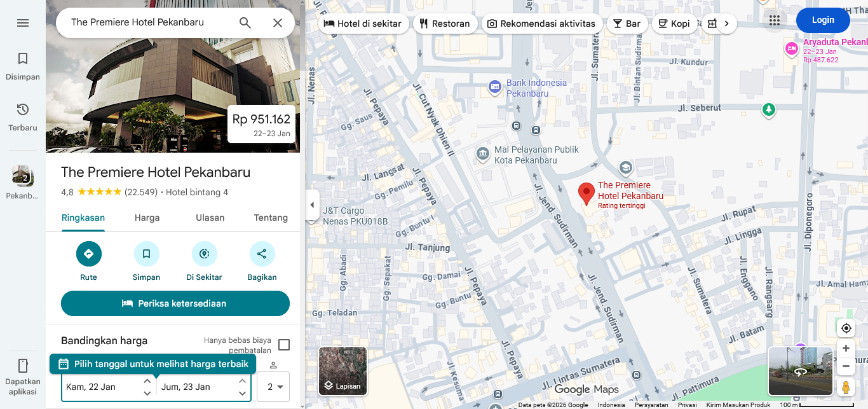Open the guest count dropdown
The height and width of the screenshot is (409, 868).
[273, 387]
